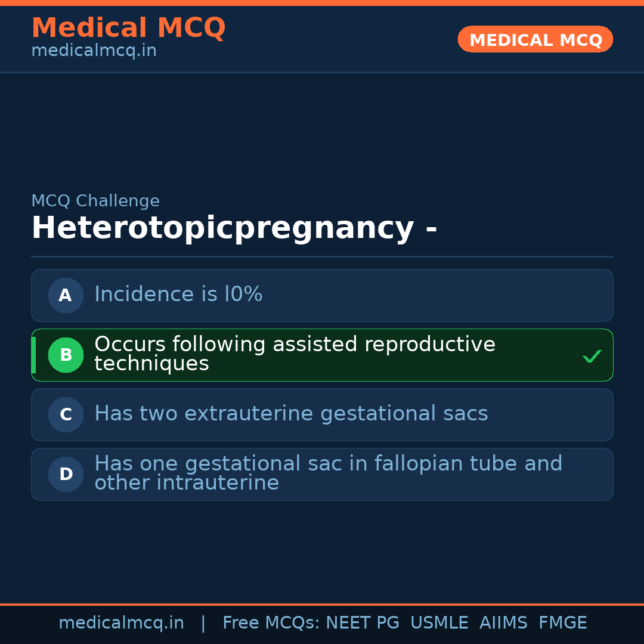Select the green B option circle
This screenshot has width=644, height=644.
coord(66,355)
